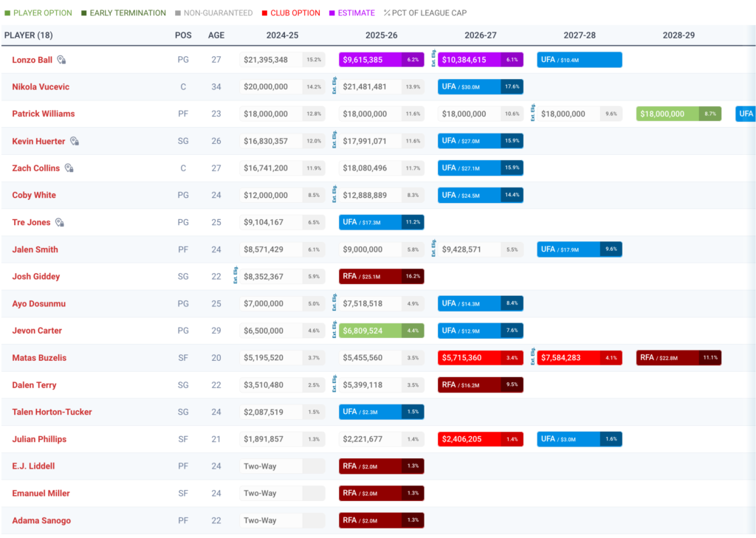The height and width of the screenshot is (538, 756).
Task: Open Josh Giddey's player link
Action: pos(36,277)
